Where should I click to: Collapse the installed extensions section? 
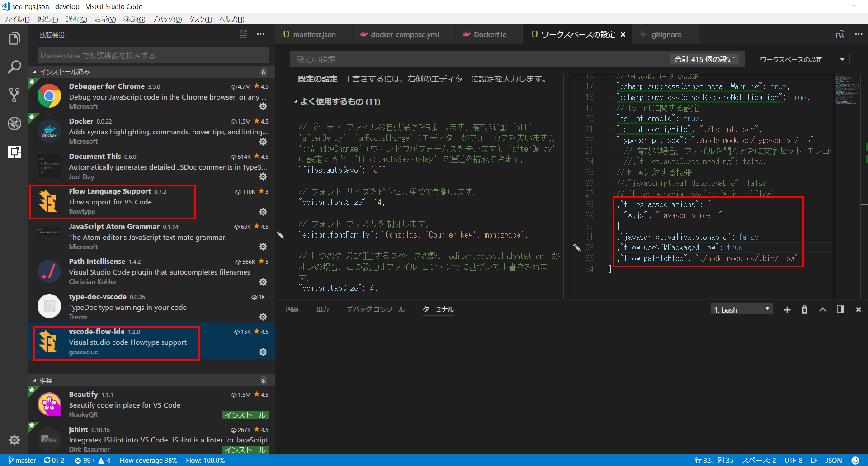click(151, 72)
